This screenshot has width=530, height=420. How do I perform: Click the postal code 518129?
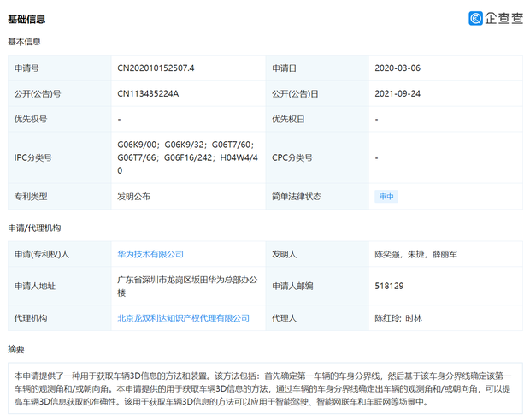(389, 286)
